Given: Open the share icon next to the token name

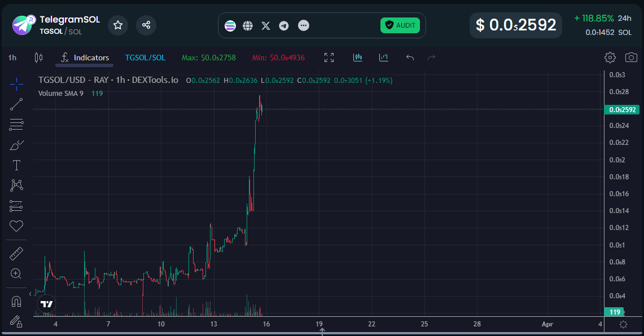Looking at the screenshot, I should pos(146,25).
